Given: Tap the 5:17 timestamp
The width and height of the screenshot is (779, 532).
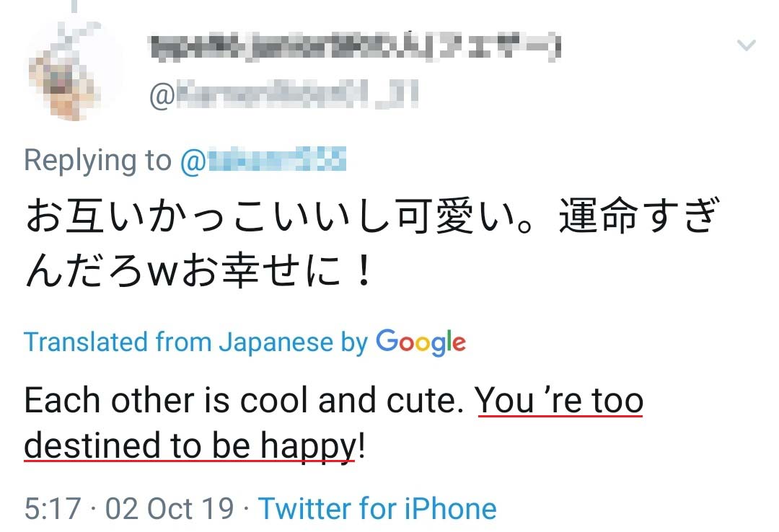Looking at the screenshot, I should tap(52, 508).
